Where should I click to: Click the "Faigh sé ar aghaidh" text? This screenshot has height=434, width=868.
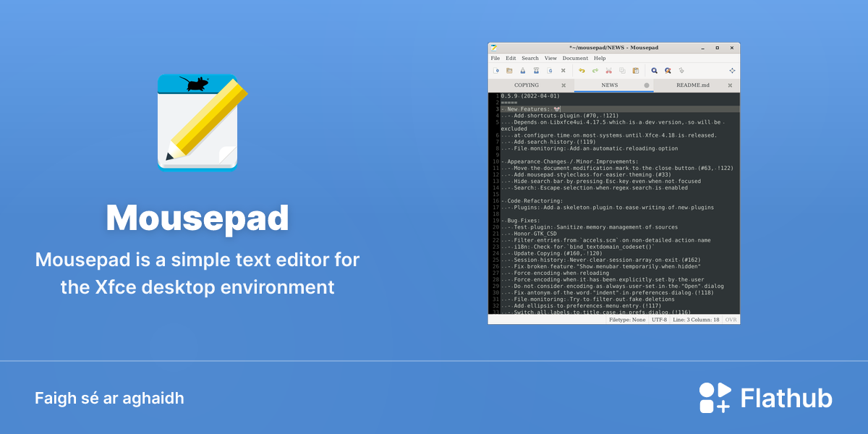pyautogui.click(x=109, y=399)
